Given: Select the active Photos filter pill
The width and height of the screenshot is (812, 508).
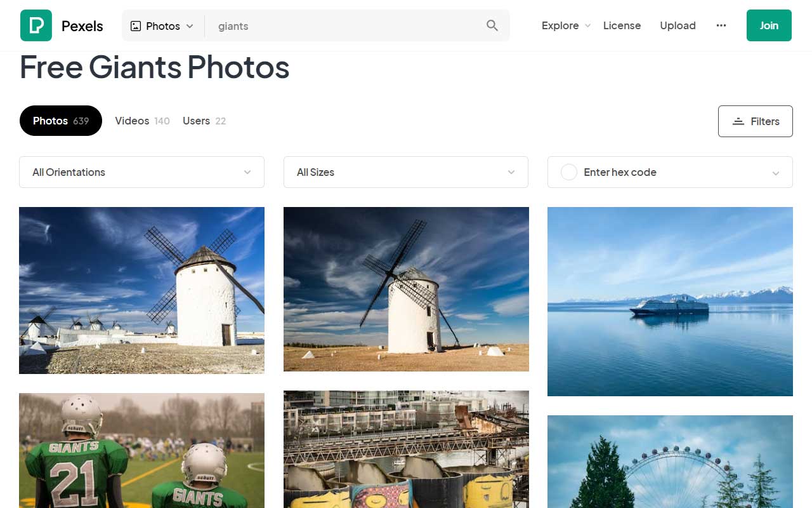Looking at the screenshot, I should [60, 121].
